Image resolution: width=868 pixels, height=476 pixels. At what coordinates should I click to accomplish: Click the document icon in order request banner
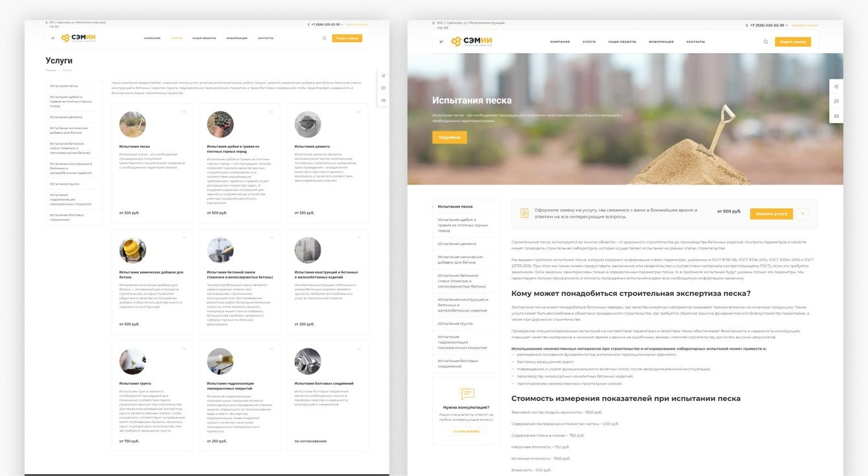pyautogui.click(x=525, y=213)
